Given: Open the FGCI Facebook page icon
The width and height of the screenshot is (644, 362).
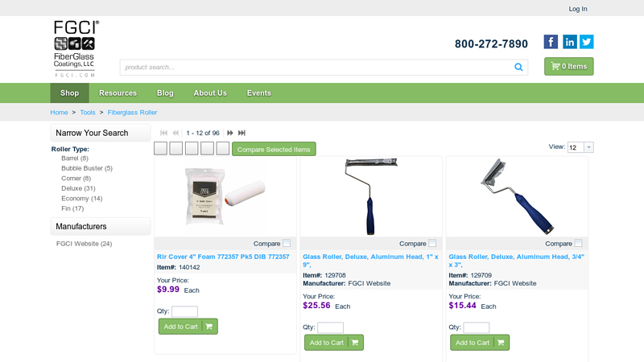Looking at the screenshot, I should [x=551, y=42].
